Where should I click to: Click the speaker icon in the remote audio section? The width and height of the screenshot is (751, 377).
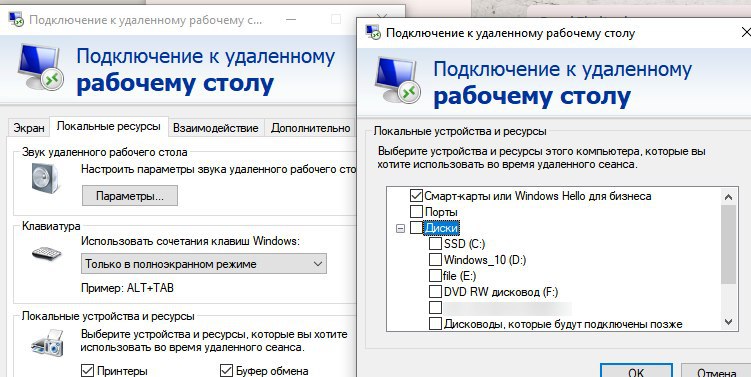point(45,178)
